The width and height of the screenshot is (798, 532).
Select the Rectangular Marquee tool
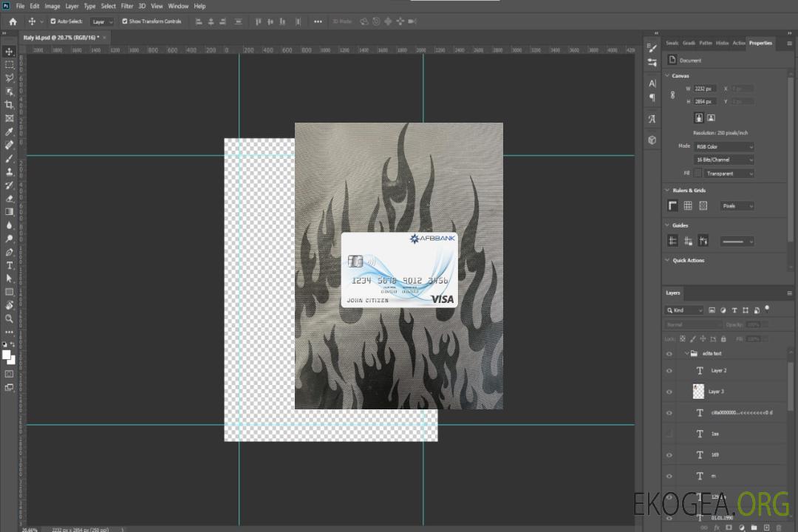[10, 64]
